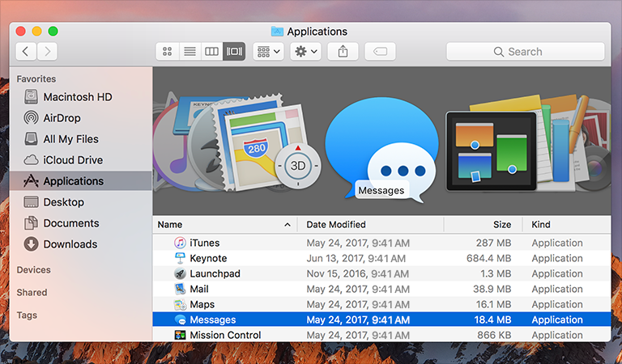
Task: Open All My Files in sidebar
Action: point(80,139)
